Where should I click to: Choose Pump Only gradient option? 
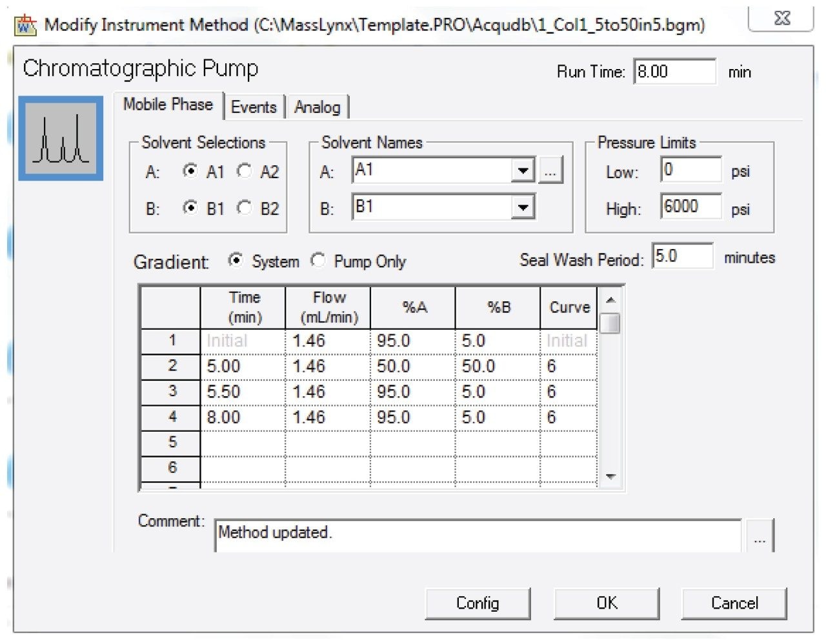pyautogui.click(x=318, y=260)
